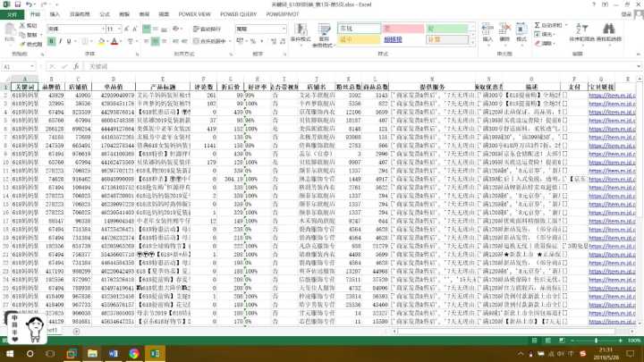This screenshot has width=644, height=362.
Task: Toggle Bold formatting
Action: click(51, 41)
